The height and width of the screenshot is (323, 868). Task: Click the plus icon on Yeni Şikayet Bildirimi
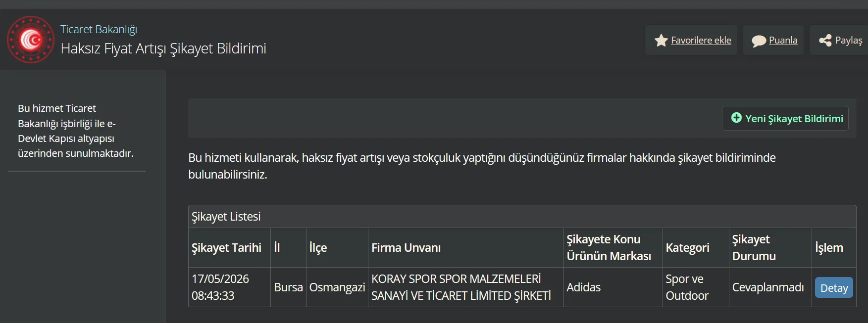736,118
